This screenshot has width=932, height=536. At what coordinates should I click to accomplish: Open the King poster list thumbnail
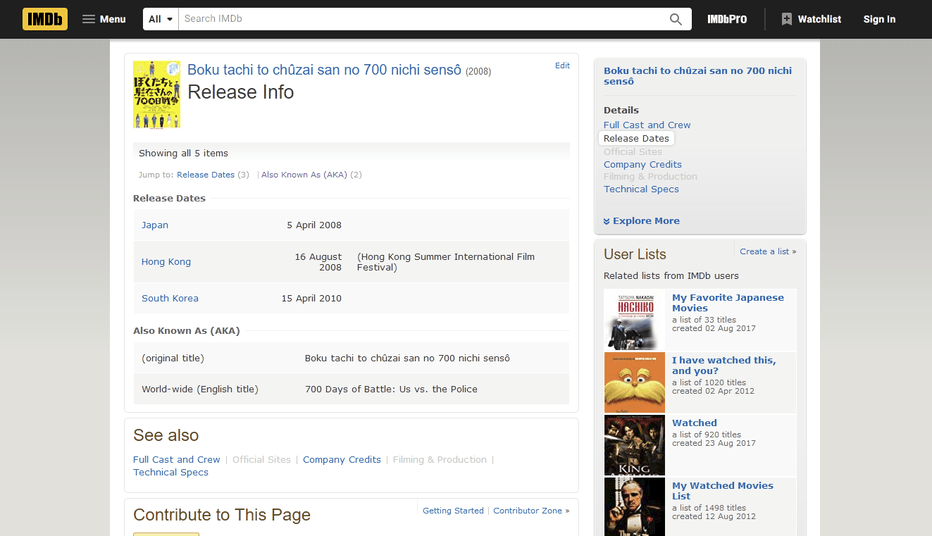634,445
